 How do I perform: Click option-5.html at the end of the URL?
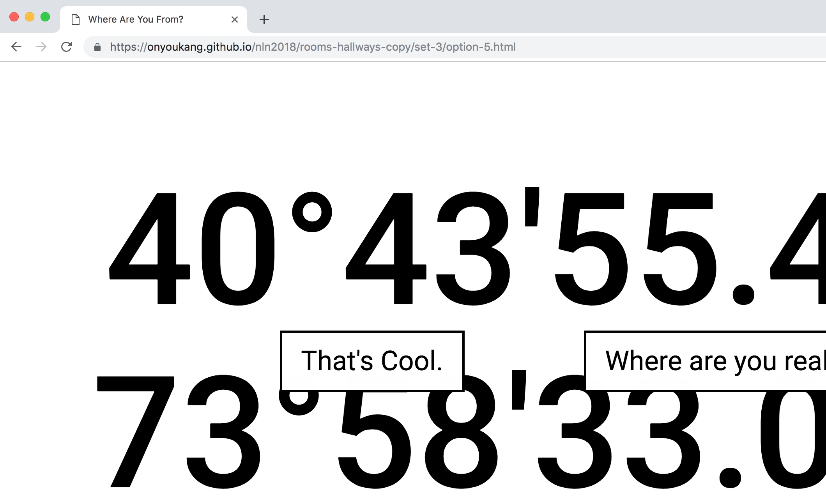coord(481,47)
